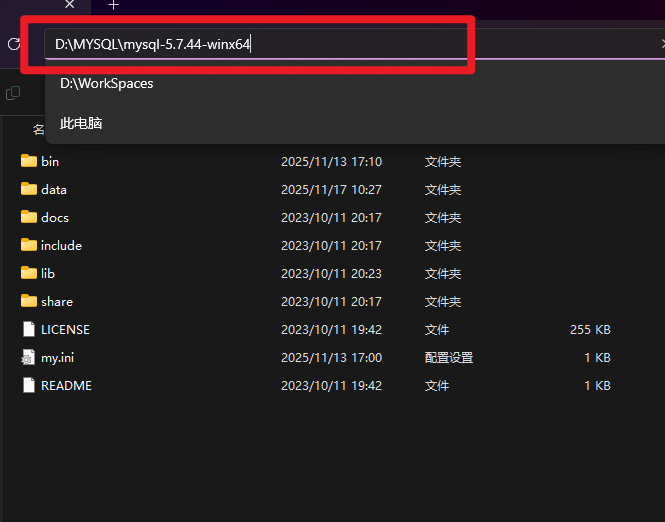This screenshot has height=522, width=665.
Task: Click the 配置设置 type of my.ini
Action: pos(449,357)
